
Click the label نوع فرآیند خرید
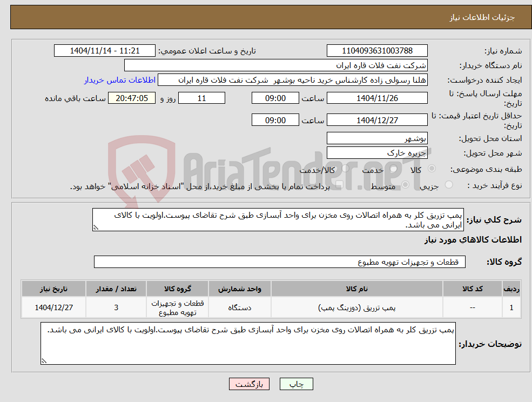point(495,185)
